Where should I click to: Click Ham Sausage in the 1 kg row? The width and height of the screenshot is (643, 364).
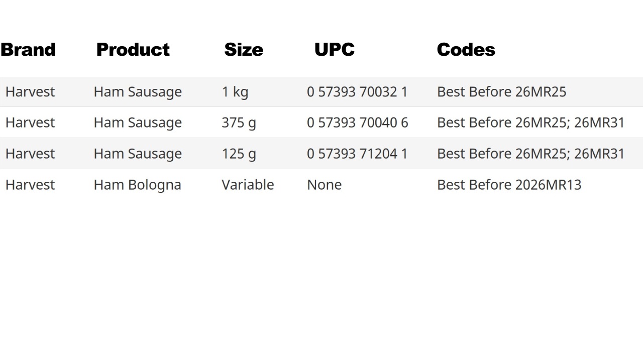click(138, 92)
